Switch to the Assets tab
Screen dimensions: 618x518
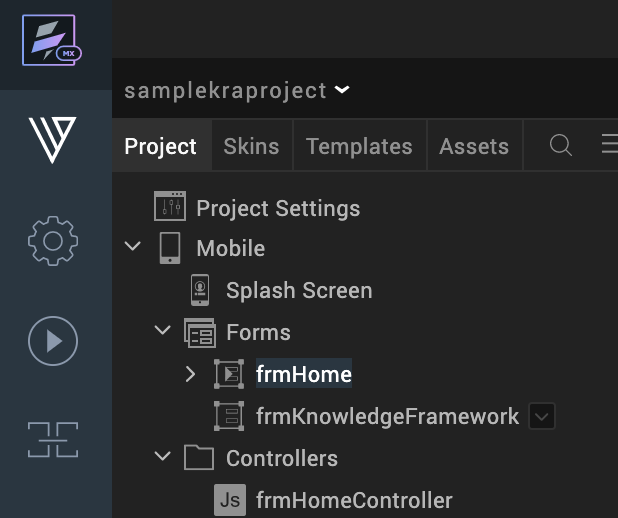[474, 146]
